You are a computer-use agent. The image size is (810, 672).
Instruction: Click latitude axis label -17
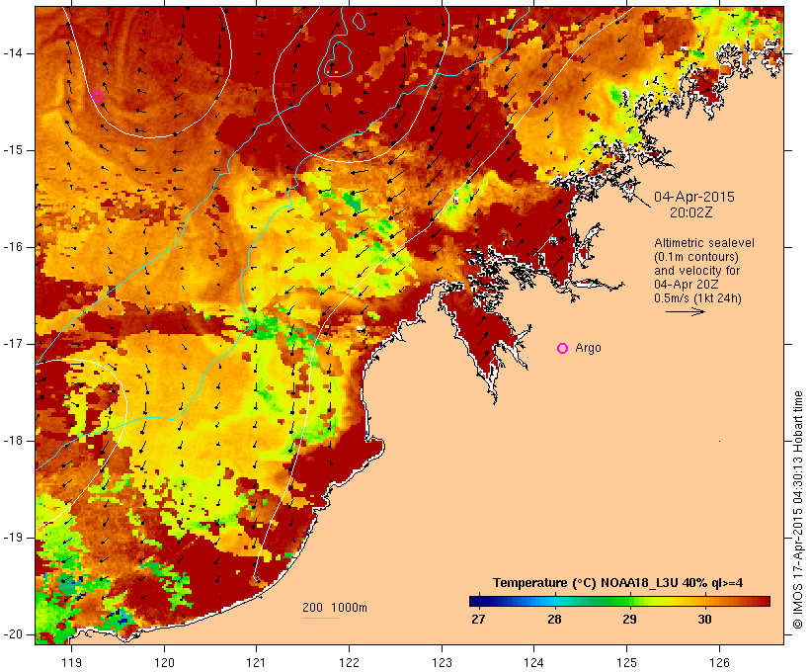coord(13,344)
